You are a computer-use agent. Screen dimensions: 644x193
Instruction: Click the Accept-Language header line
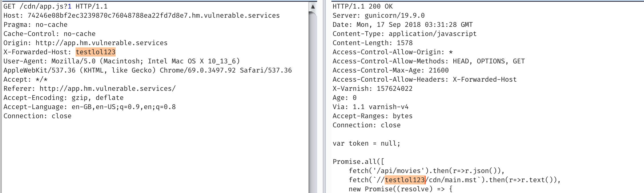(89, 107)
